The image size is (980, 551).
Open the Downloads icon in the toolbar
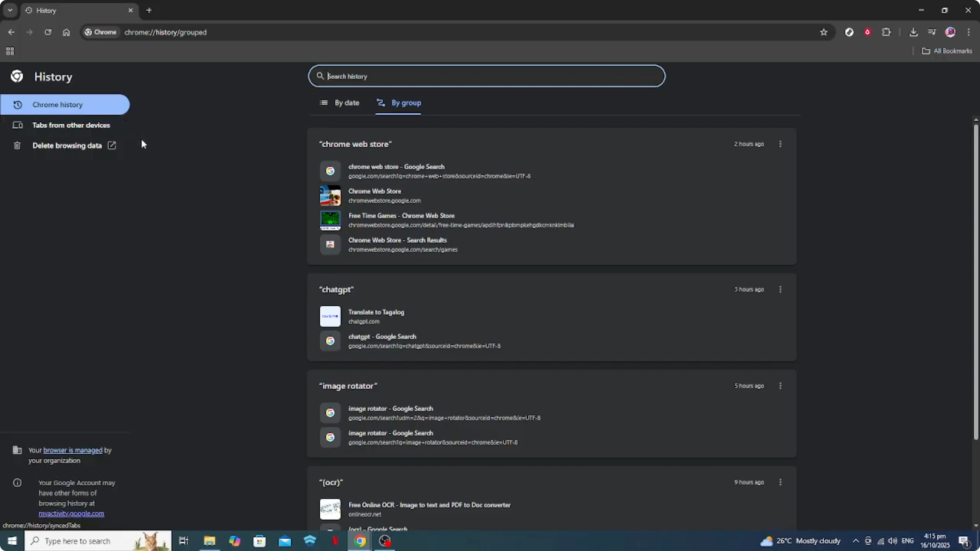click(913, 32)
